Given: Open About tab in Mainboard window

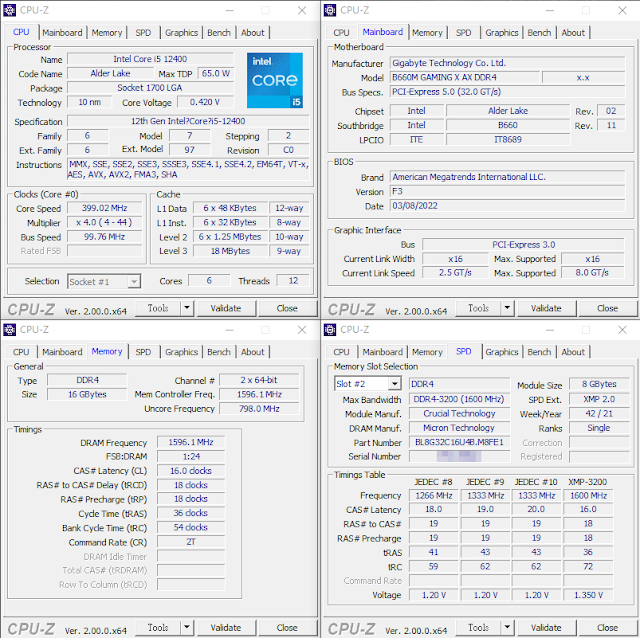Looking at the screenshot, I should [x=573, y=33].
